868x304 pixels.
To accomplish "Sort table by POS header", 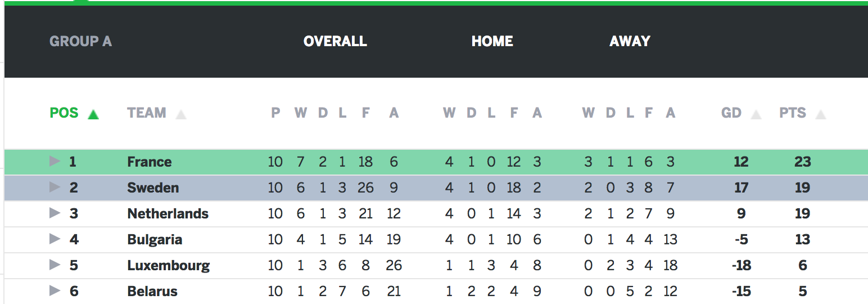I will (64, 113).
